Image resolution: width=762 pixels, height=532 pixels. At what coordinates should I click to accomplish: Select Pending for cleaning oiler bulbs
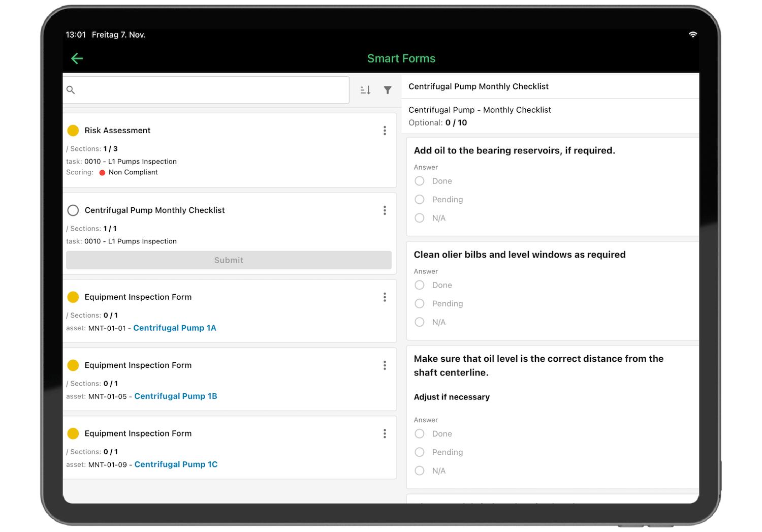click(419, 303)
